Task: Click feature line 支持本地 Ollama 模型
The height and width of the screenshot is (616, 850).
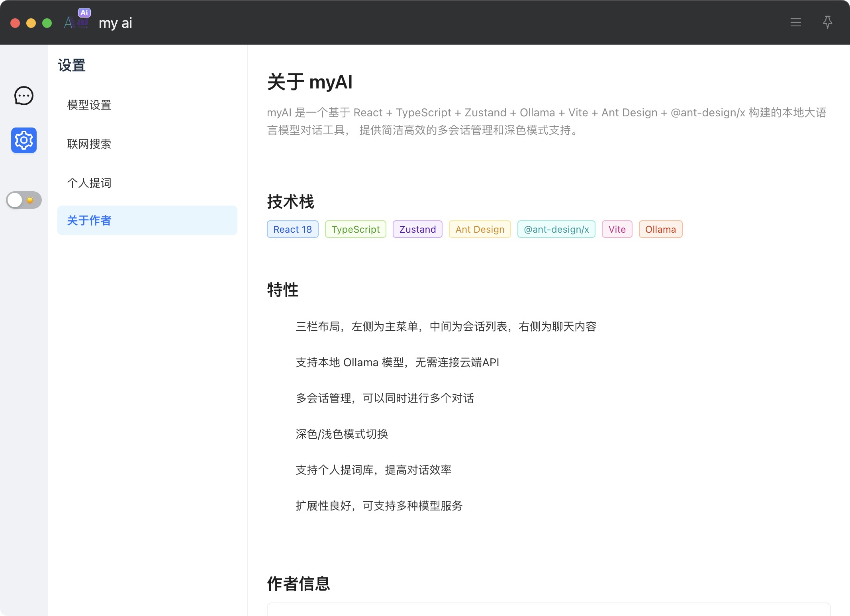Action: (397, 363)
